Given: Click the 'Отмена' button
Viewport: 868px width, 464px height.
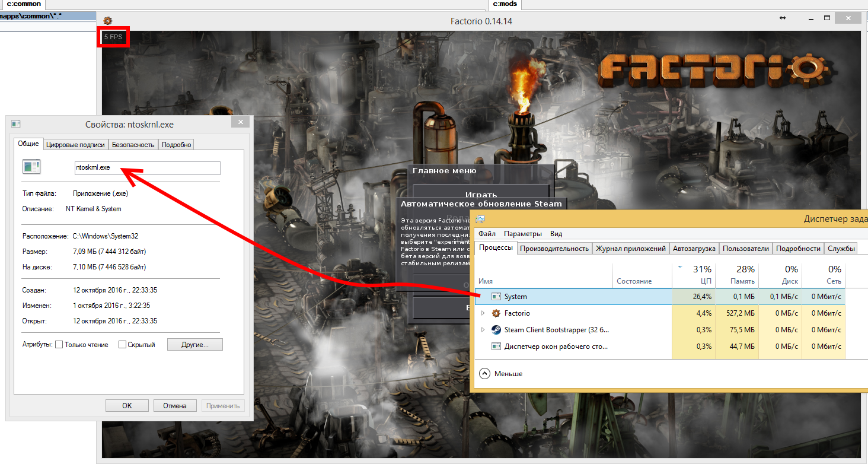Looking at the screenshot, I should (175, 406).
